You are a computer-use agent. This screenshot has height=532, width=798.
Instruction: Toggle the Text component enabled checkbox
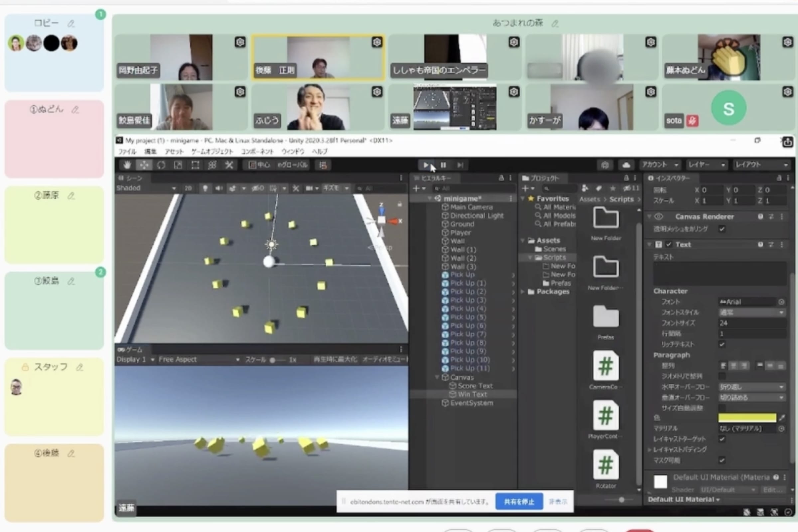[x=669, y=245]
